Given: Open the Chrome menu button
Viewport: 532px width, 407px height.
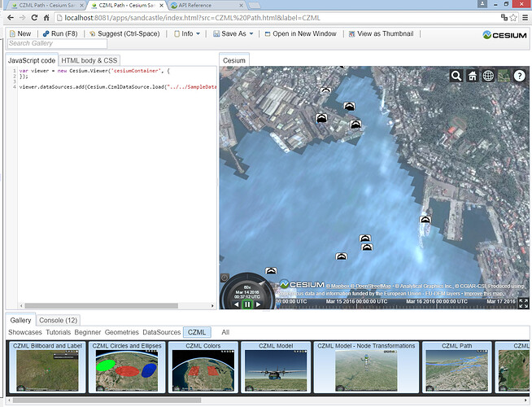Looking at the screenshot, I should click(525, 18).
